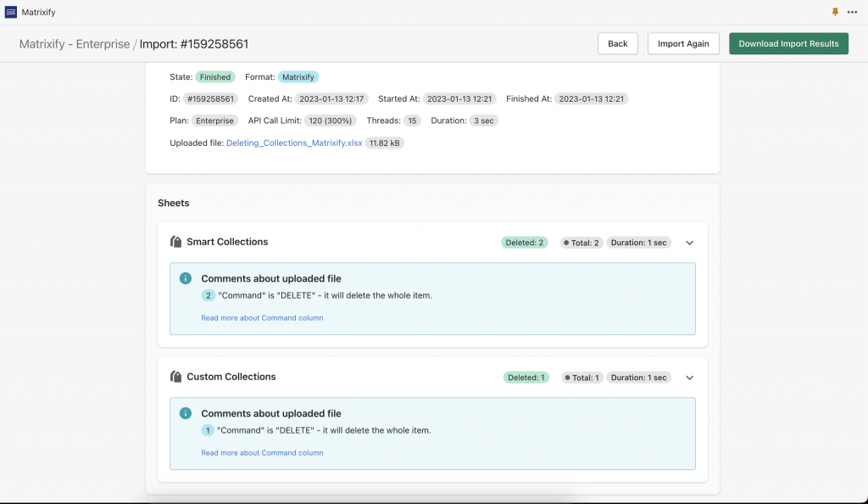The height and width of the screenshot is (504, 868).
Task: Click the Download Import Results button
Action: click(788, 42)
